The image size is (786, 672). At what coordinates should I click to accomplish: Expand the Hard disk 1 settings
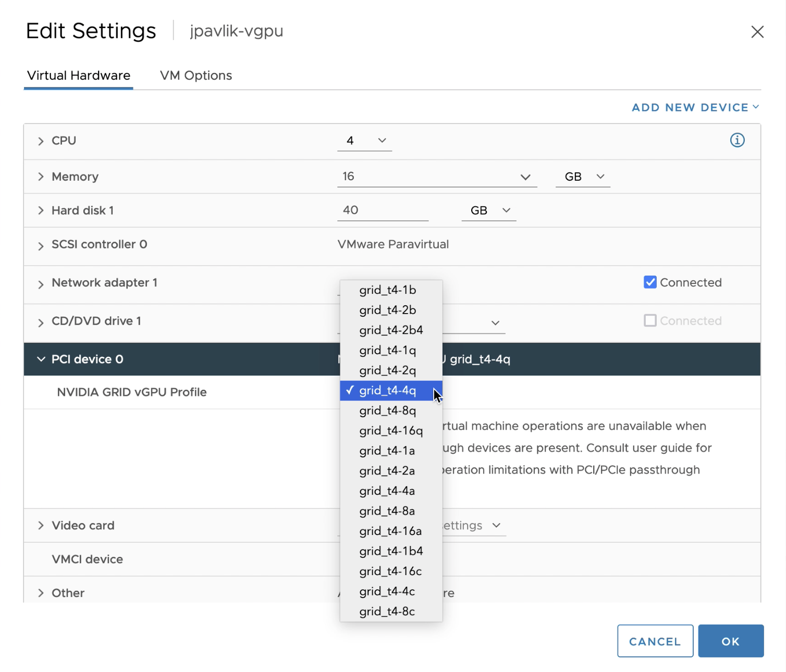(41, 210)
